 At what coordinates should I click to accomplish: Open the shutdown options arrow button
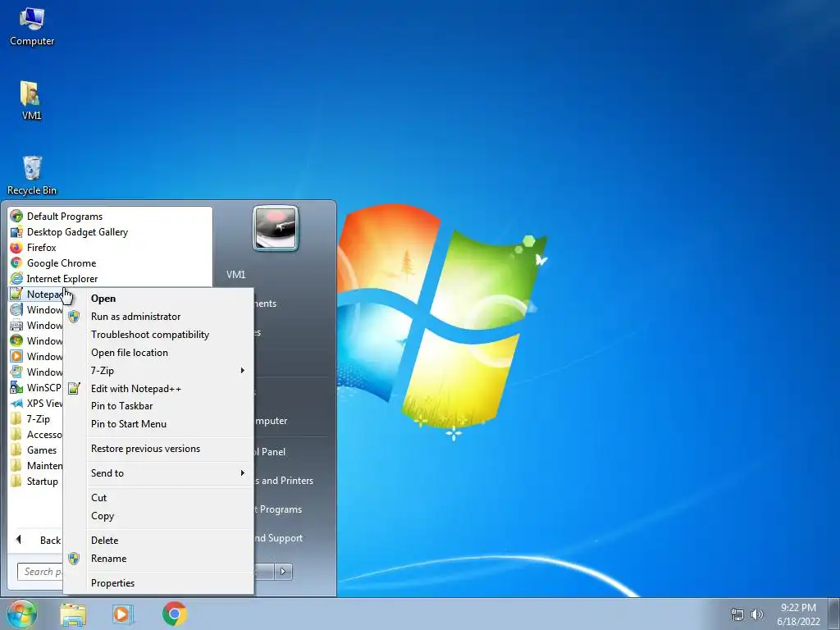point(283,572)
